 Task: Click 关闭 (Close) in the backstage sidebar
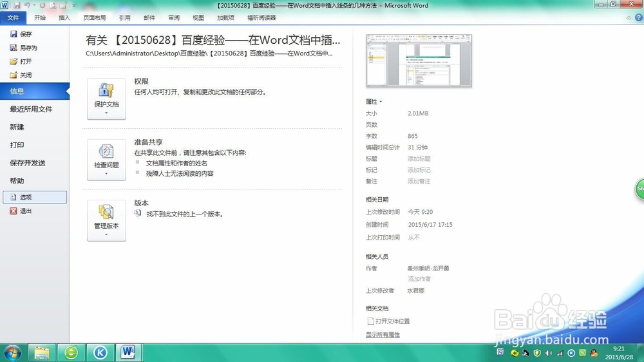point(21,75)
